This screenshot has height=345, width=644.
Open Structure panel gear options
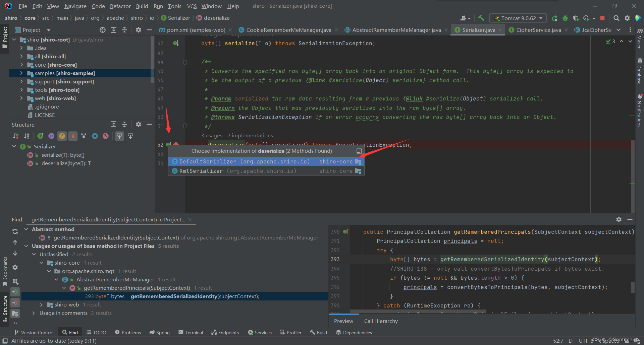139,125
